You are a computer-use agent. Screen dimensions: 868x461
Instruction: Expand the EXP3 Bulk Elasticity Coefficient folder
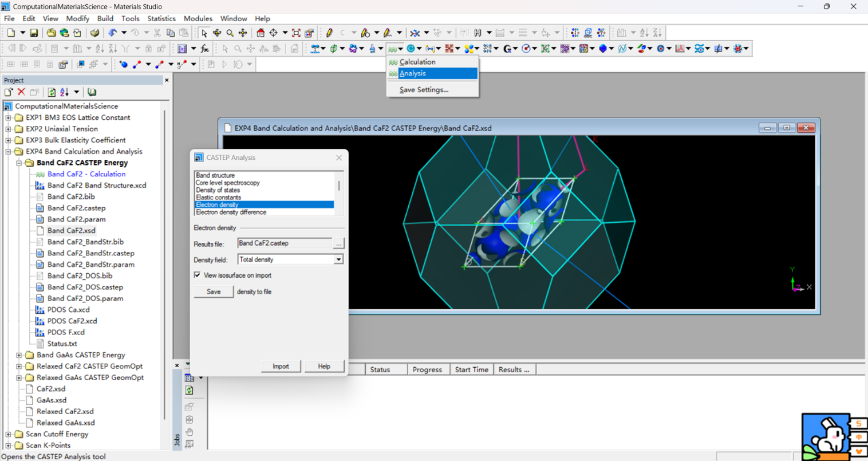(x=9, y=140)
